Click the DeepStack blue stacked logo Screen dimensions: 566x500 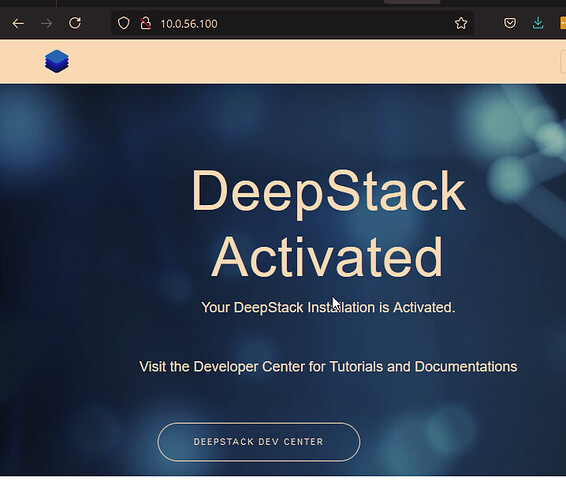point(57,61)
